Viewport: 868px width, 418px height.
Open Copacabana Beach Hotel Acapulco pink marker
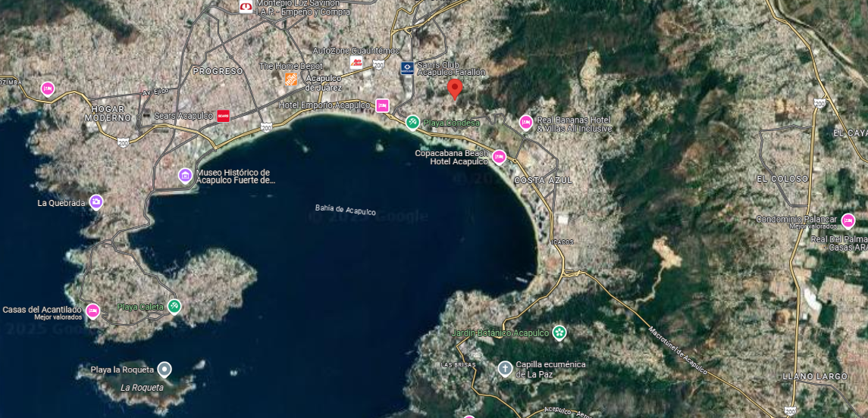point(500,157)
